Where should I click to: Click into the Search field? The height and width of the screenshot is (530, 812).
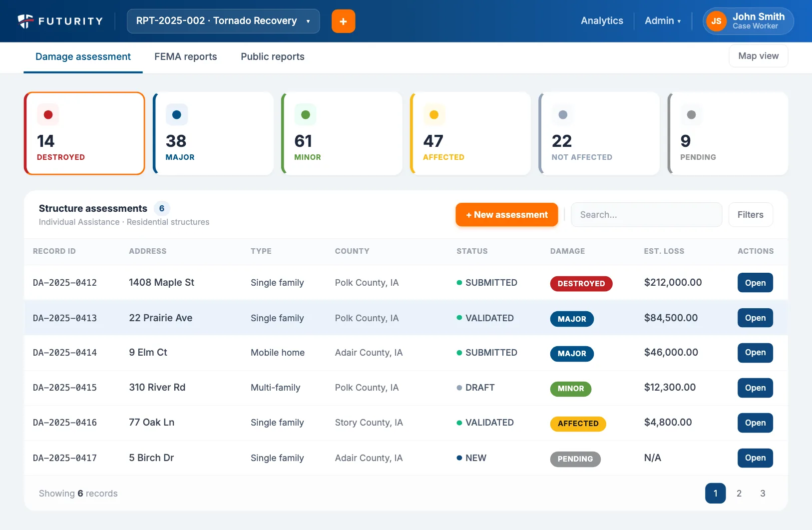pos(646,215)
